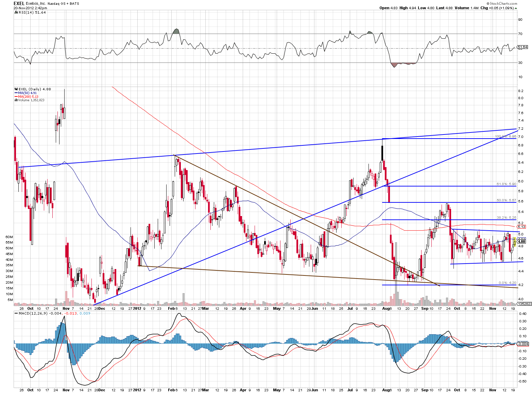The height and width of the screenshot is (393, 532).
Task: Click the 0.40 MACD axis label
Action: click(522, 314)
